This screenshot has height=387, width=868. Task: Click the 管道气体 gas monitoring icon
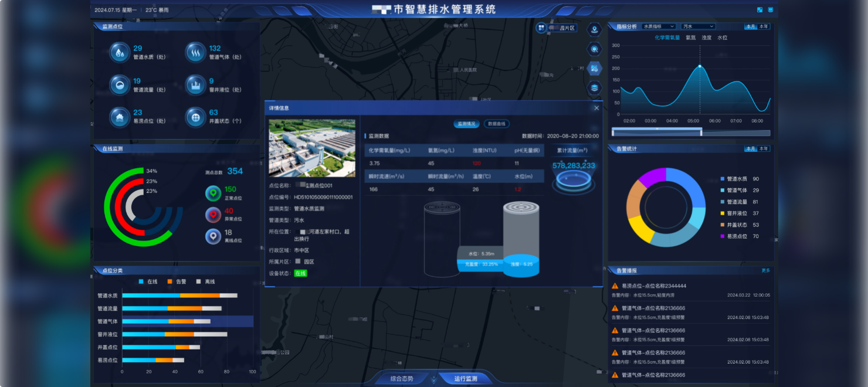coord(195,53)
